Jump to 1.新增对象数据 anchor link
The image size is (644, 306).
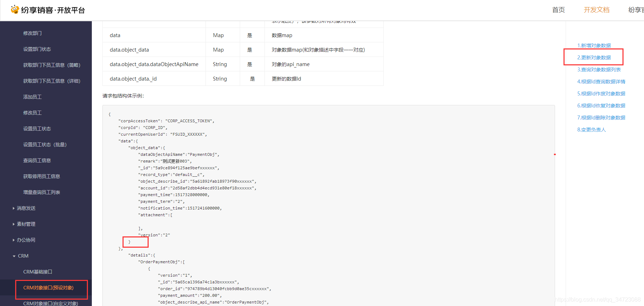pos(594,46)
